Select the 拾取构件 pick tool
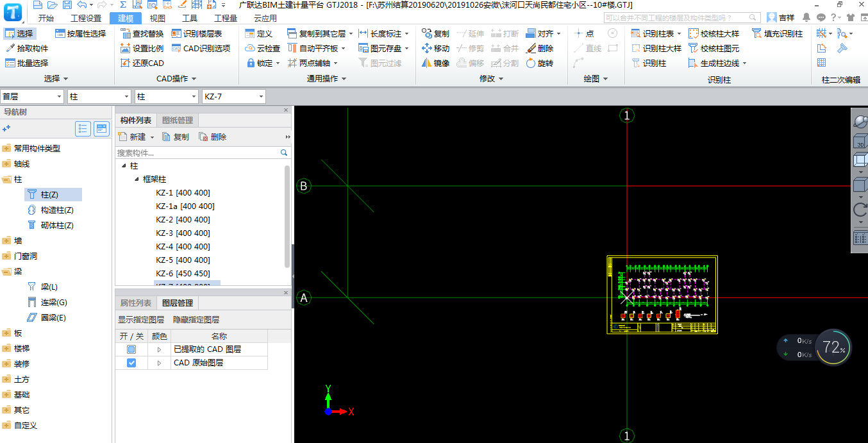Image resolution: width=868 pixels, height=443 pixels. point(26,48)
